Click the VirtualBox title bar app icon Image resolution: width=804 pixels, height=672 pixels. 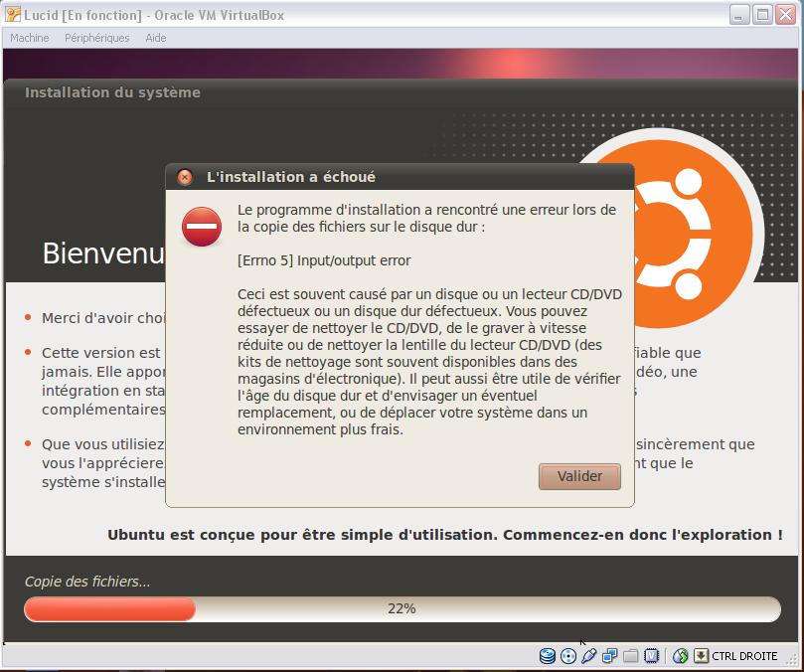click(13, 14)
